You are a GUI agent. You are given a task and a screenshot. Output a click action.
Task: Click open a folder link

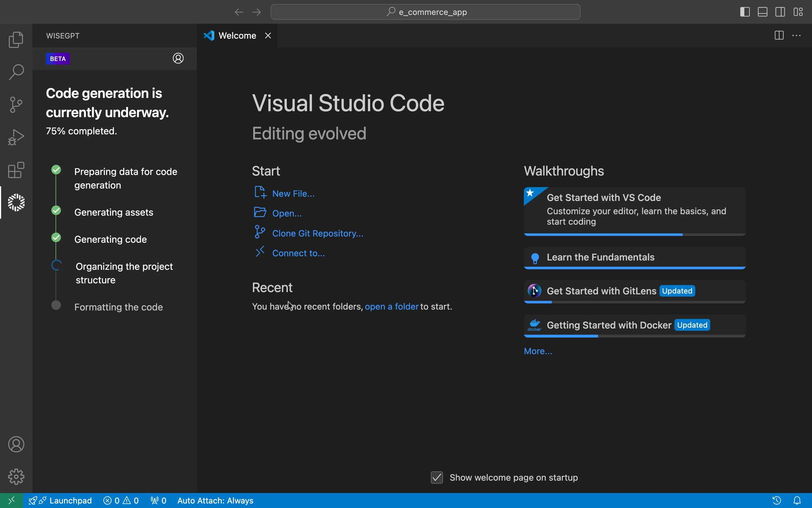coord(392,306)
